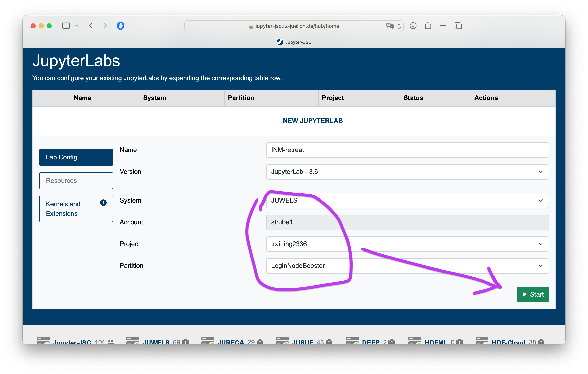Open the System dropdown showing JUWELS
The width and height of the screenshot is (588, 374).
tap(407, 200)
